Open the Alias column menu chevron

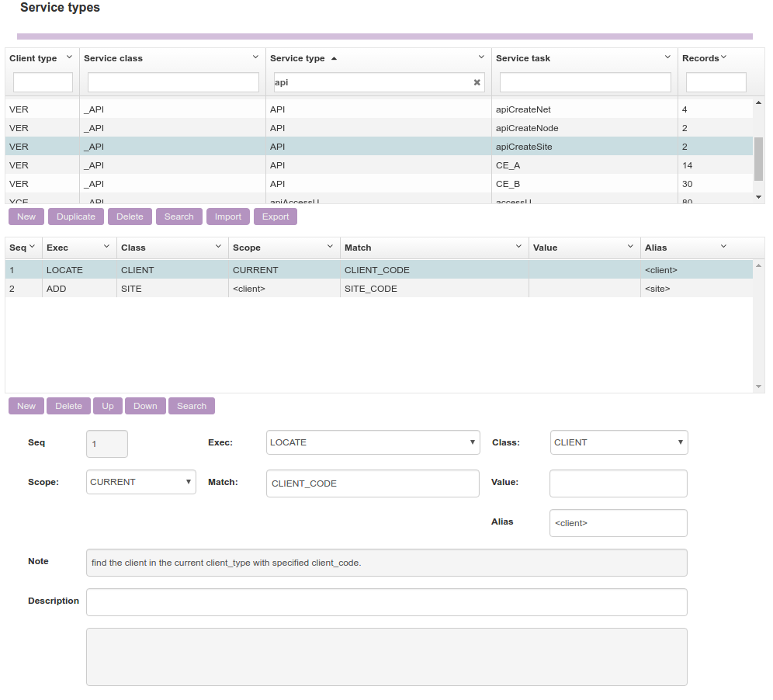pyautogui.click(x=723, y=247)
